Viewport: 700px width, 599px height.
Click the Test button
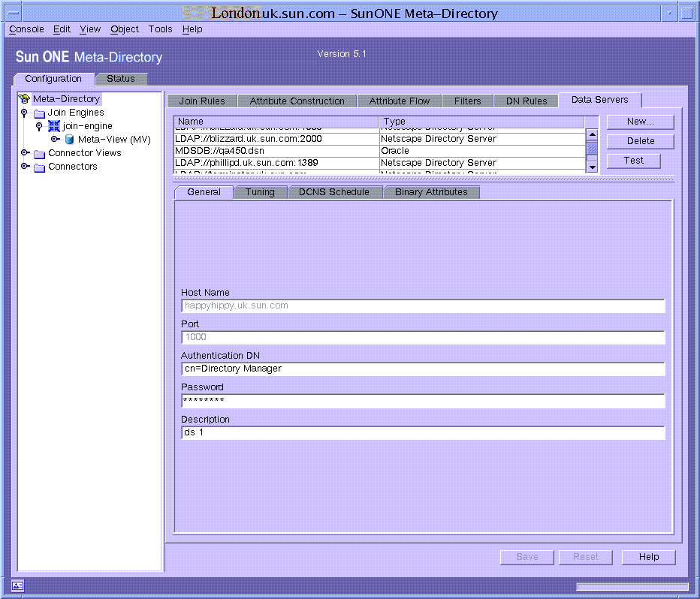633,161
